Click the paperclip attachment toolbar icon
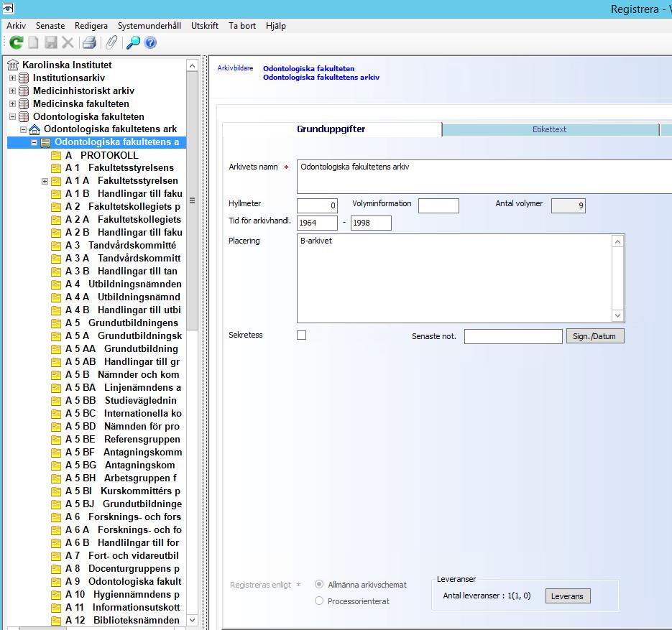The image size is (672, 630). (111, 42)
